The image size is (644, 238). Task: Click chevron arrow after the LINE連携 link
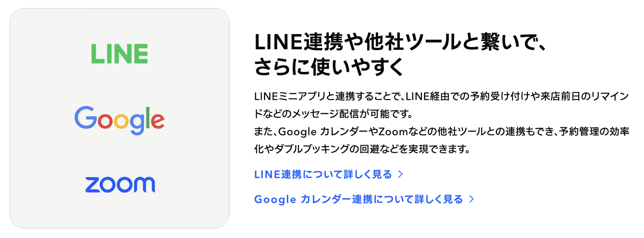(400, 174)
